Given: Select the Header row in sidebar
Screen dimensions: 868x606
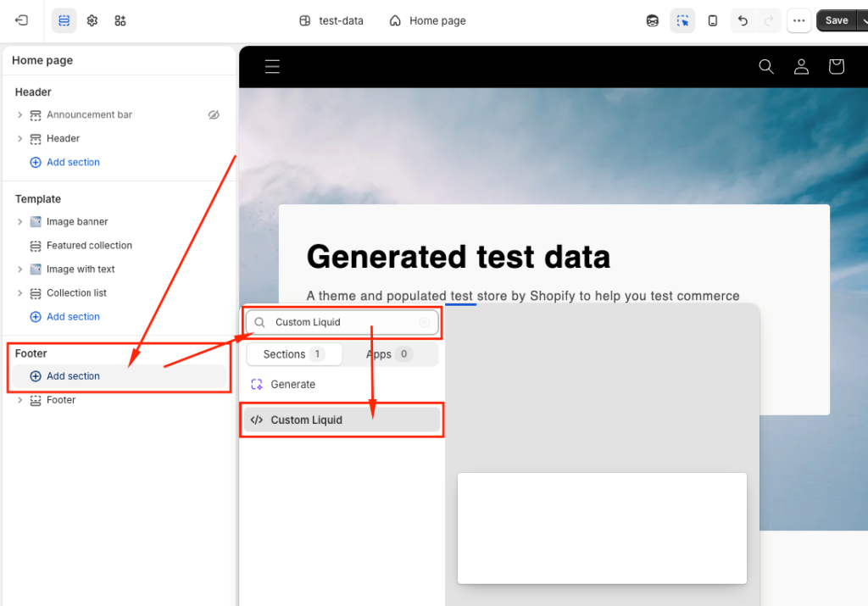Looking at the screenshot, I should (x=119, y=138).
